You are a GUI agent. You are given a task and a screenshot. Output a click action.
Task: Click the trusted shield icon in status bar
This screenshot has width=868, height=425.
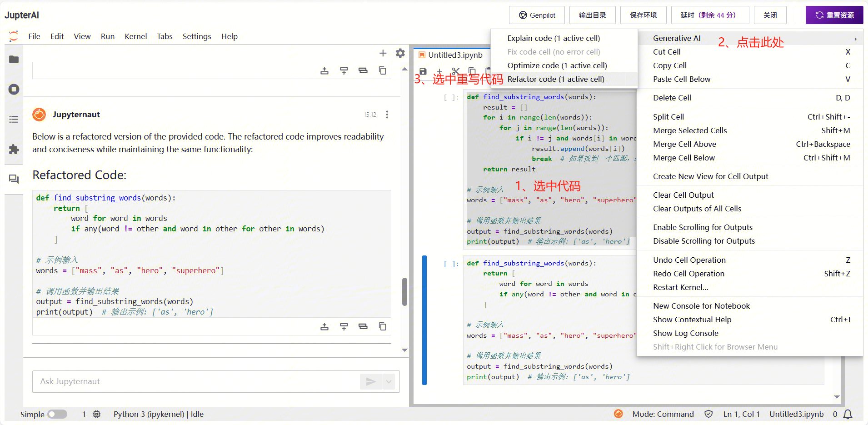[708, 414]
